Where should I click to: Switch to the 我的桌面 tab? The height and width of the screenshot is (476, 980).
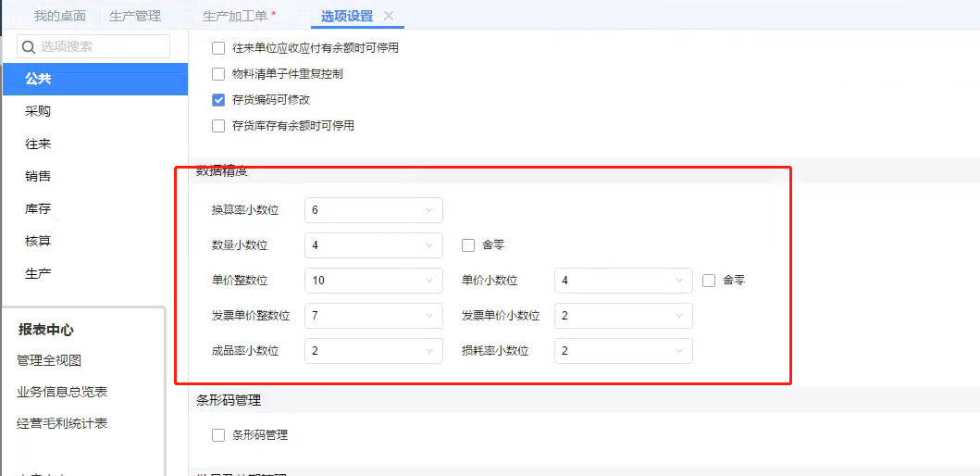click(x=60, y=17)
